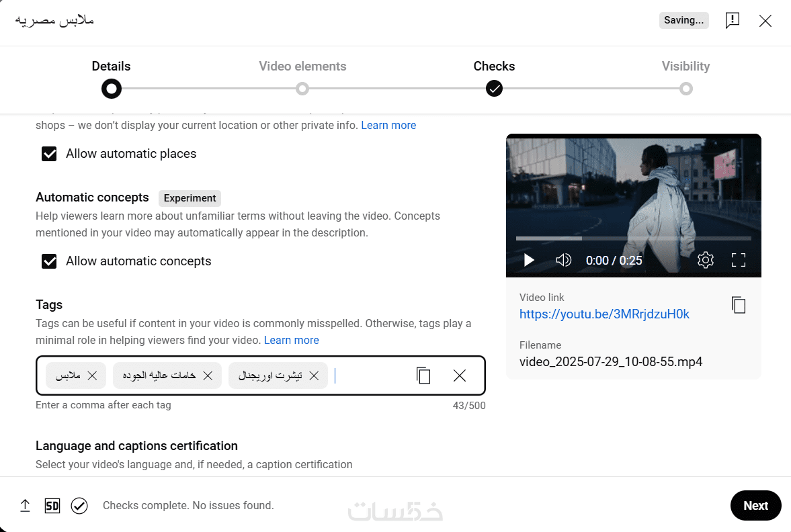
Task: Click the ملابس مصريه video title
Action: (x=54, y=21)
